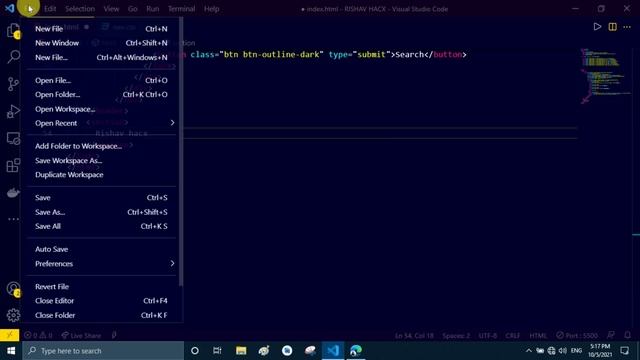Select Save Workspace As...
Viewport: 640px width, 360px height.
point(101,160)
